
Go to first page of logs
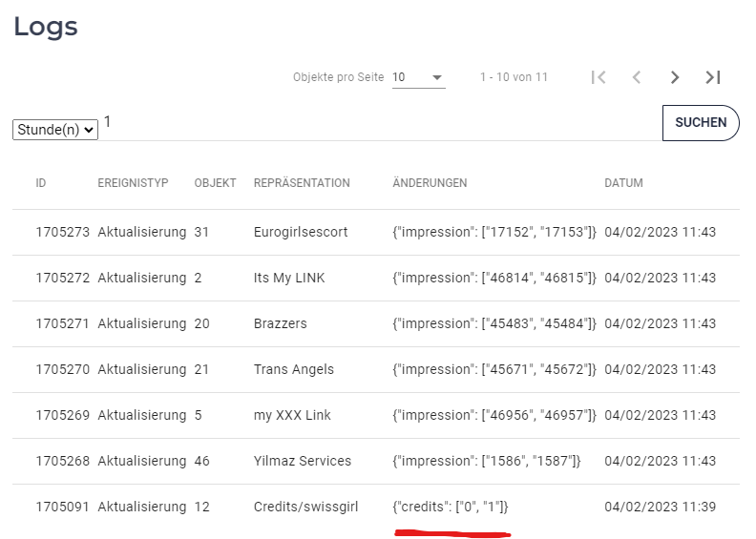(x=598, y=77)
